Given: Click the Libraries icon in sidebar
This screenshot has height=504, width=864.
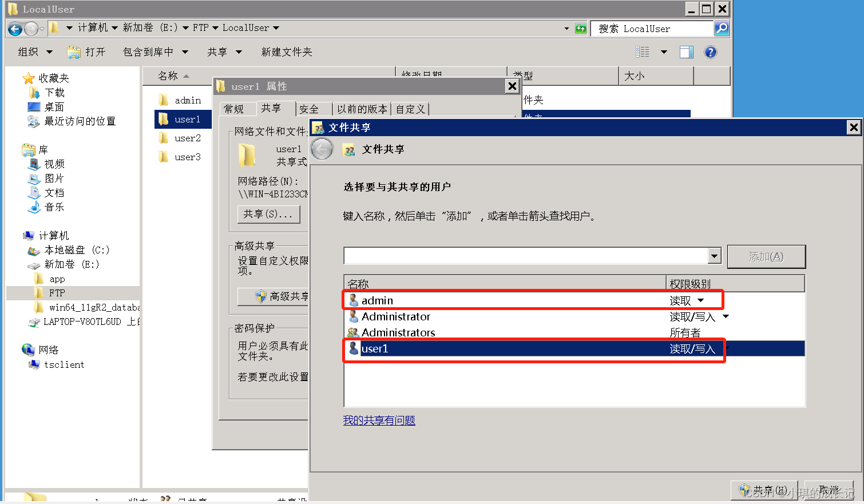Looking at the screenshot, I should tap(29, 150).
